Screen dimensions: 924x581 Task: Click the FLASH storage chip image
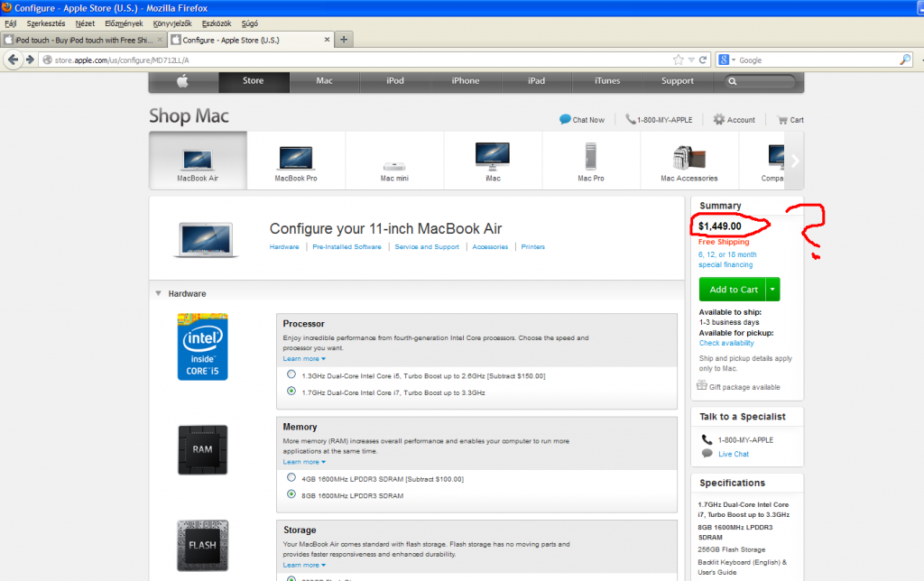pos(203,546)
